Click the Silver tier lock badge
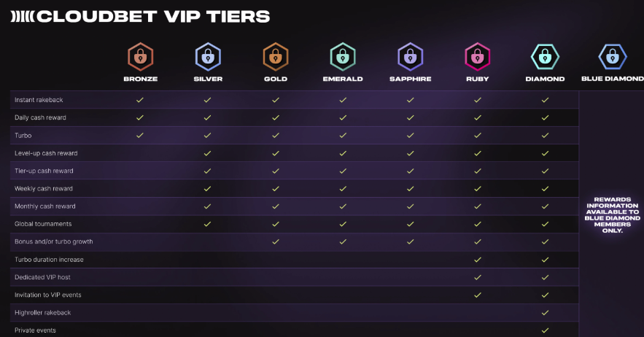Screen dimensions: 644x337 208,55
